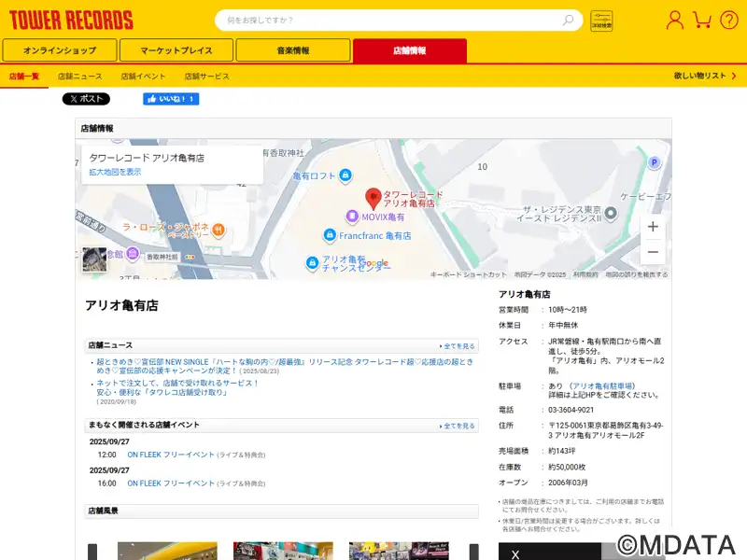
Task: Click the search magnifier icon
Action: click(568, 20)
